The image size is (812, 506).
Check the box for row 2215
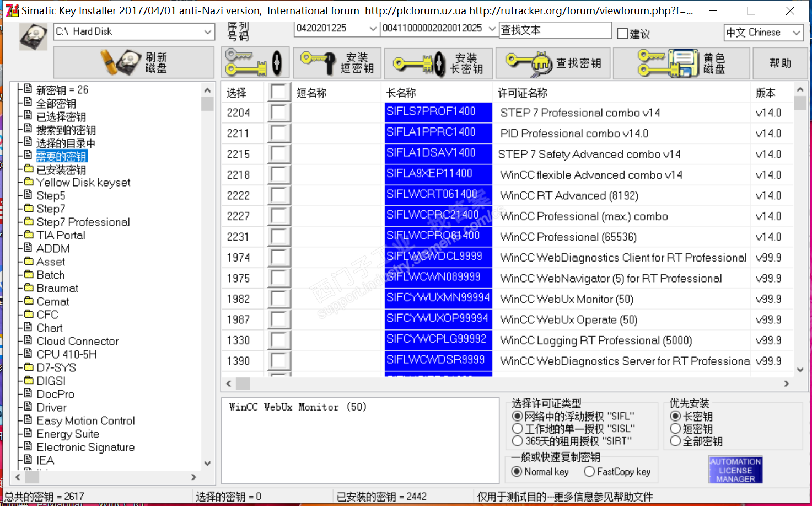(x=279, y=154)
